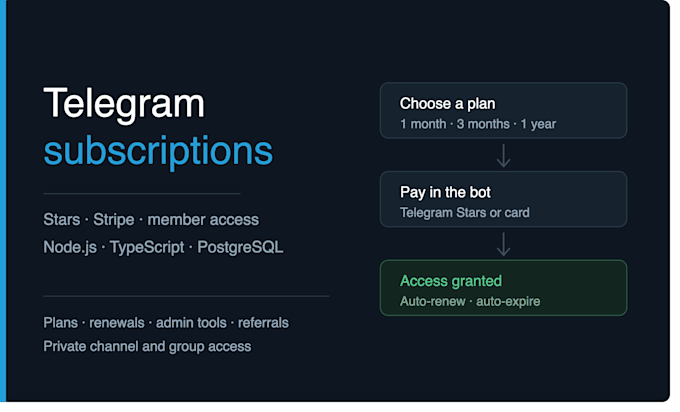Select the Pay in the bot card

[x=503, y=199]
